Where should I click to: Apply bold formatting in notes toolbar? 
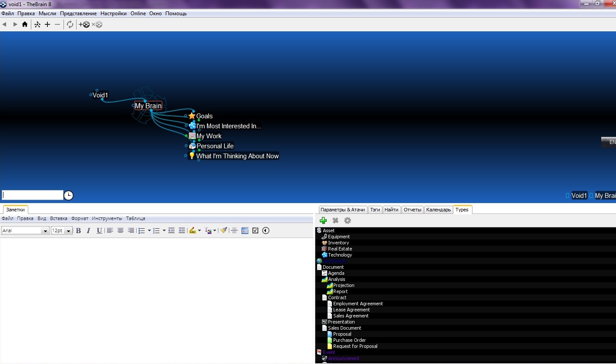pos(78,230)
